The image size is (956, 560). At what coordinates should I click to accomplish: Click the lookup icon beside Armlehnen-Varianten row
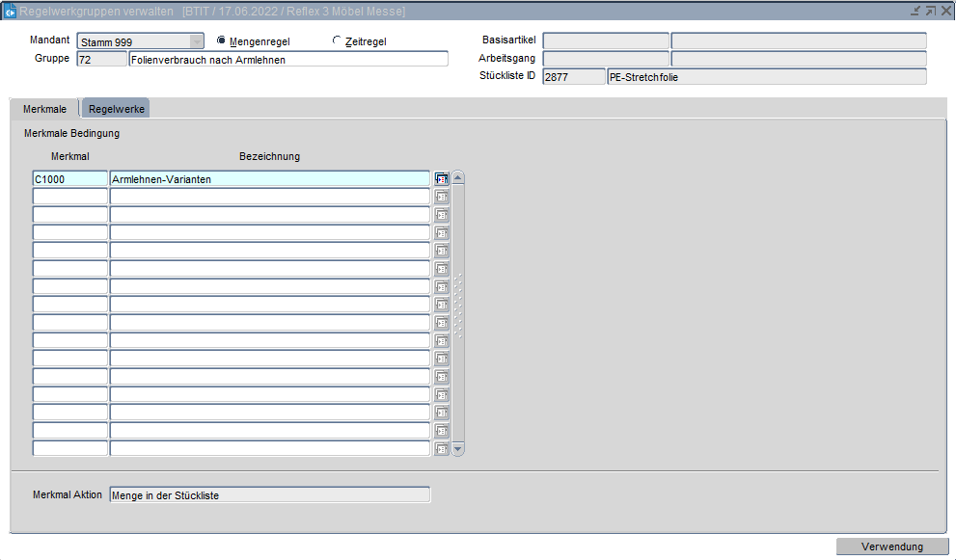coord(442,178)
